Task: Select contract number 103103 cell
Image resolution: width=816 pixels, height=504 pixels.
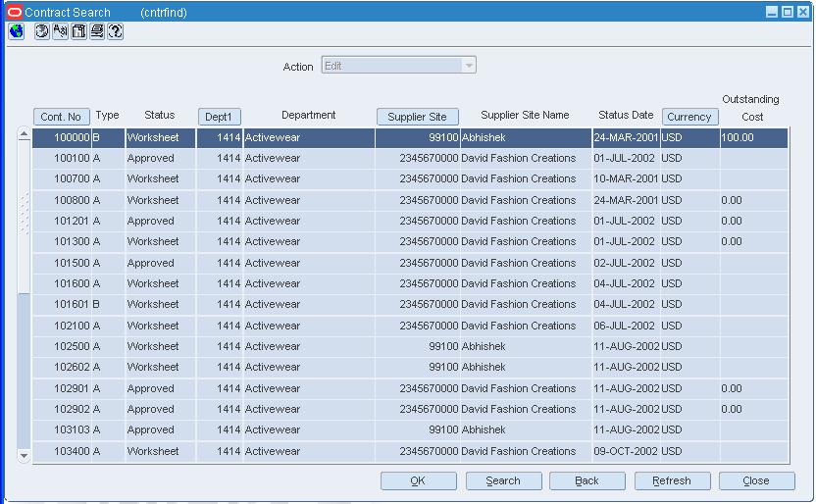Action: click(62, 430)
